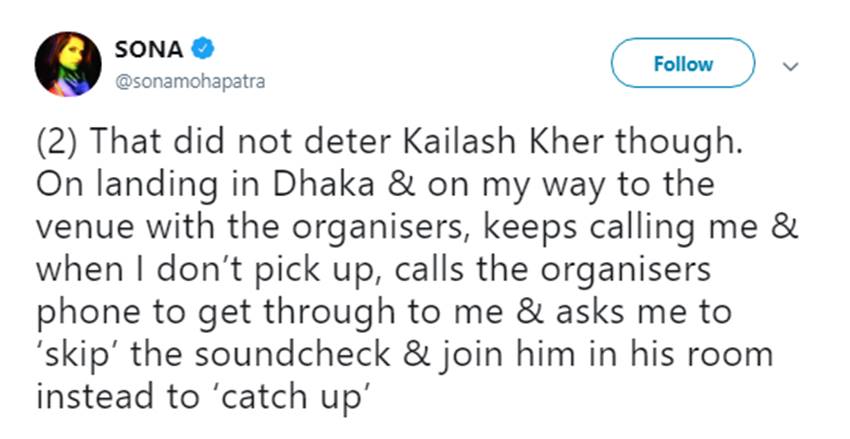
Task: Visit the @sonamohapatra handle link
Action: click(191, 81)
